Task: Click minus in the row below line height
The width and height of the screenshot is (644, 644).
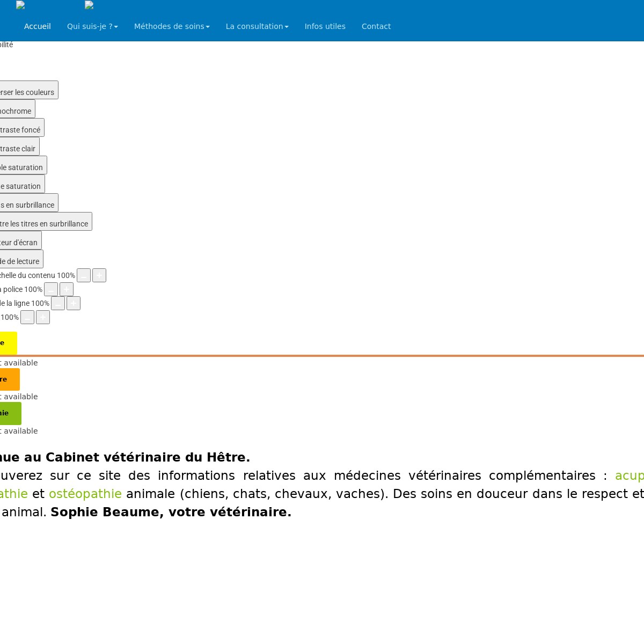Action: [27, 317]
